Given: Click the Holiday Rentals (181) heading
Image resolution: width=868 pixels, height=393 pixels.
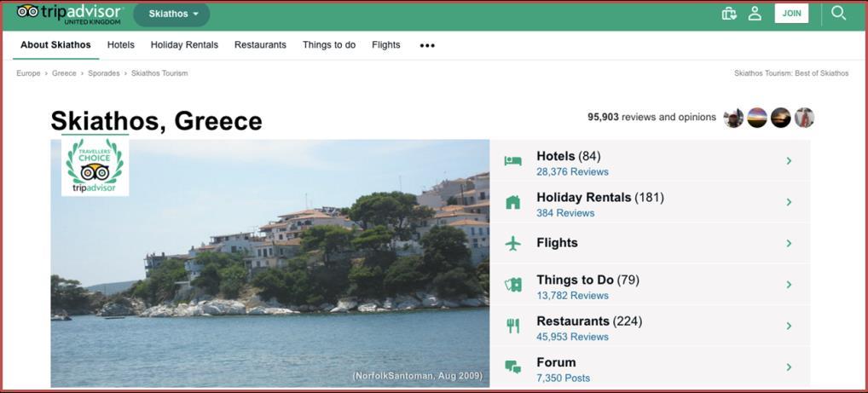Looking at the screenshot, I should [x=600, y=198].
